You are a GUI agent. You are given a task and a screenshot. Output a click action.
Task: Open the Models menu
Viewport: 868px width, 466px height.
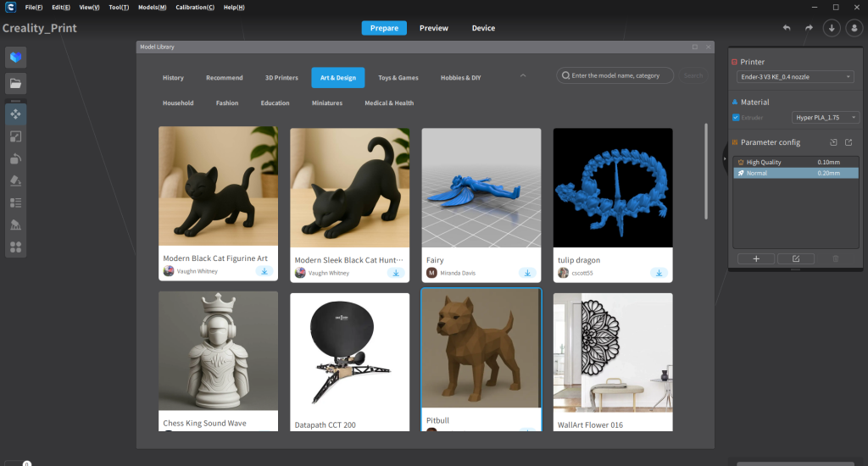coord(152,7)
